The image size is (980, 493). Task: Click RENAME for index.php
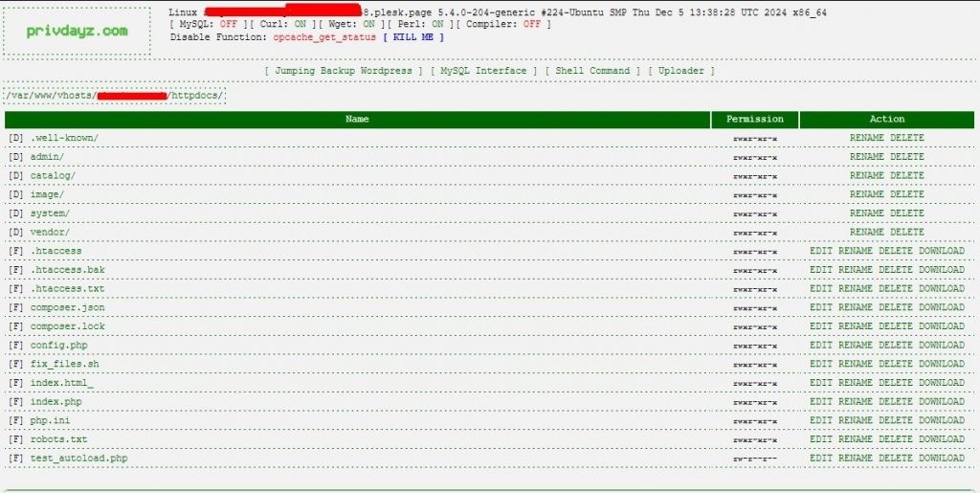click(856, 402)
